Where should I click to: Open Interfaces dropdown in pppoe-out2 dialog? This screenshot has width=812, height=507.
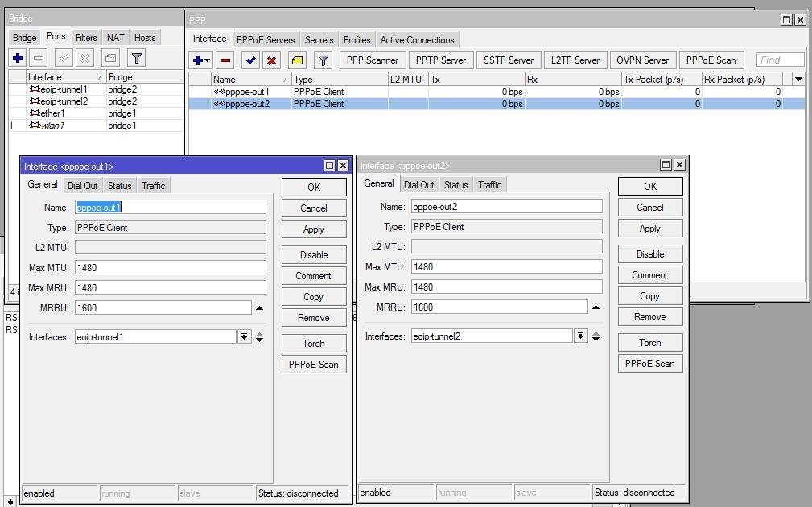tap(580, 336)
